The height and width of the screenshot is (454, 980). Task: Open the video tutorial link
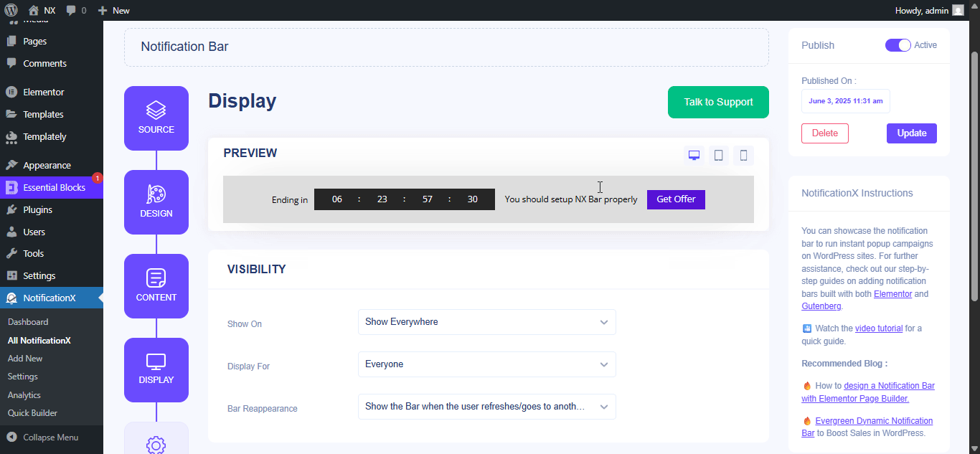879,328
